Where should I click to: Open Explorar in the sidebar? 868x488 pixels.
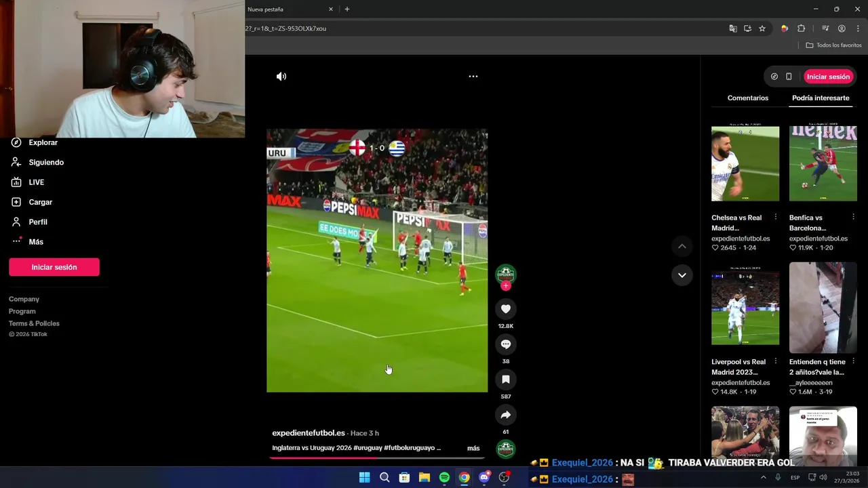coord(35,142)
